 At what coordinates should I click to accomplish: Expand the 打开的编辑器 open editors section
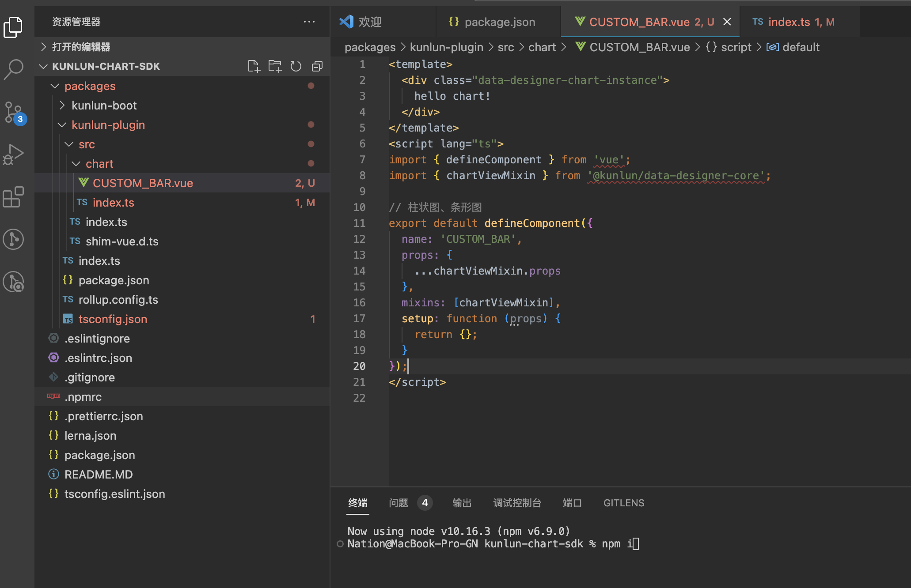pos(182,47)
